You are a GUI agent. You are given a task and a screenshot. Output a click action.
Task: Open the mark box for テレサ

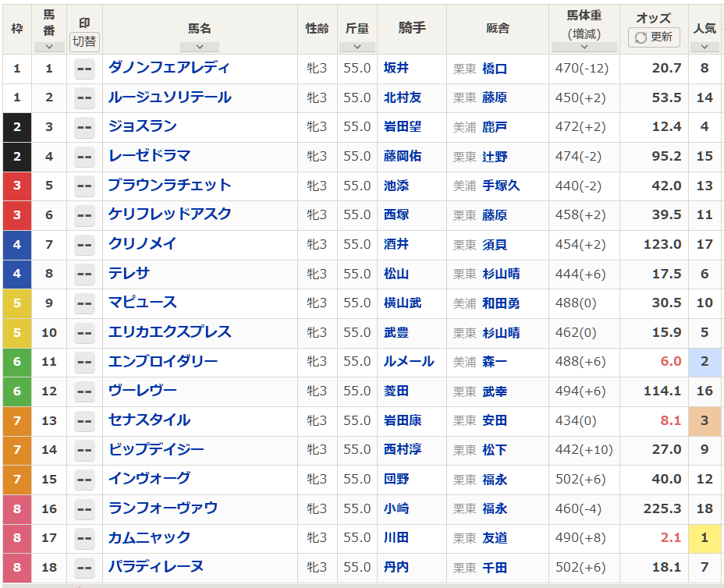tap(84, 274)
